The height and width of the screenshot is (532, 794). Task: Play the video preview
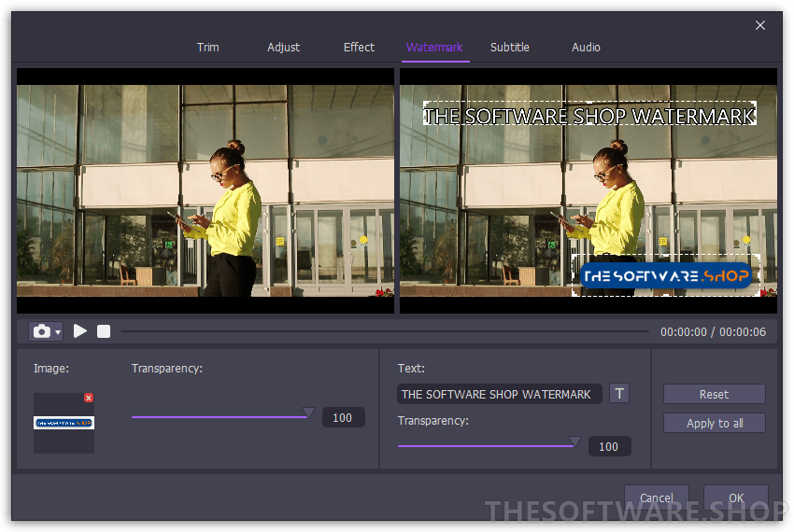[80, 331]
